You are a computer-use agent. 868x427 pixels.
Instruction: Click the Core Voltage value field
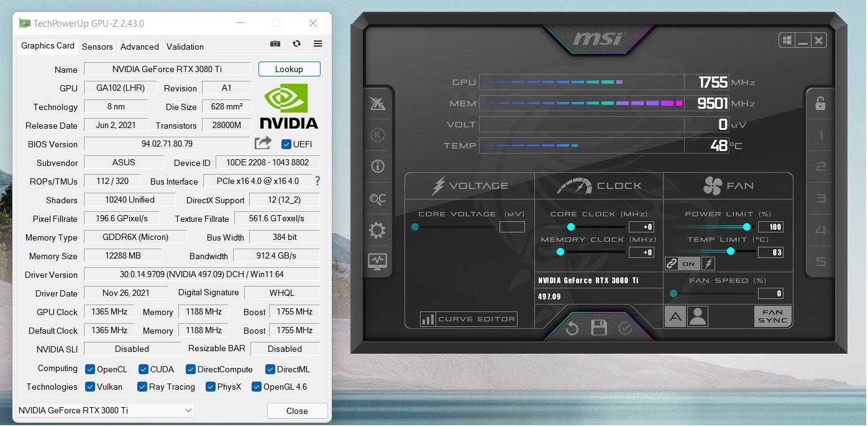point(512,227)
